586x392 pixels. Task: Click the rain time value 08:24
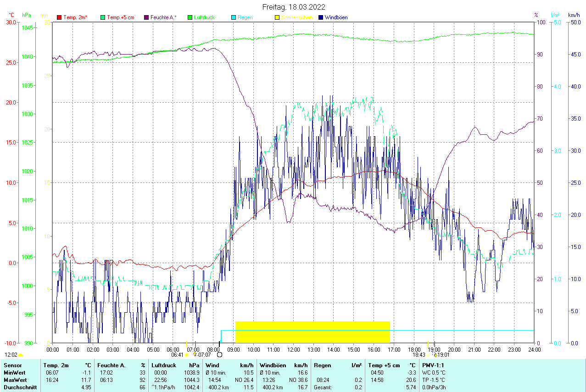[x=323, y=380]
